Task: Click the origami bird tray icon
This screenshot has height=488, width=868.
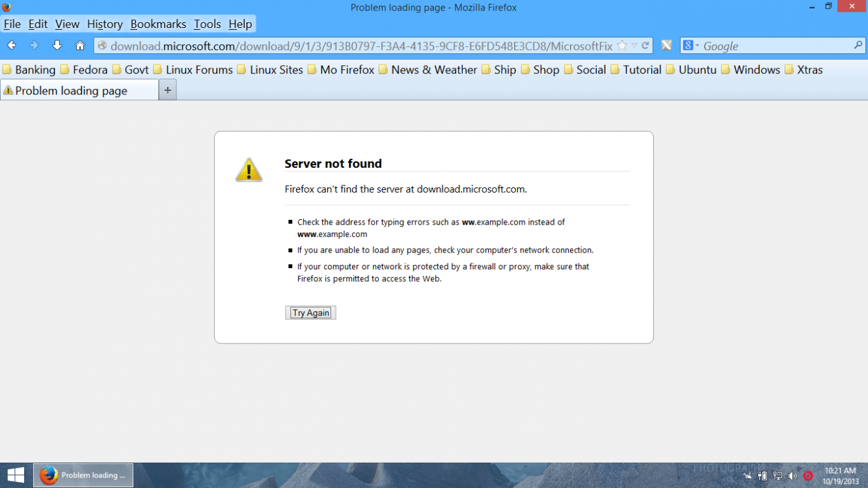Action: [x=748, y=476]
